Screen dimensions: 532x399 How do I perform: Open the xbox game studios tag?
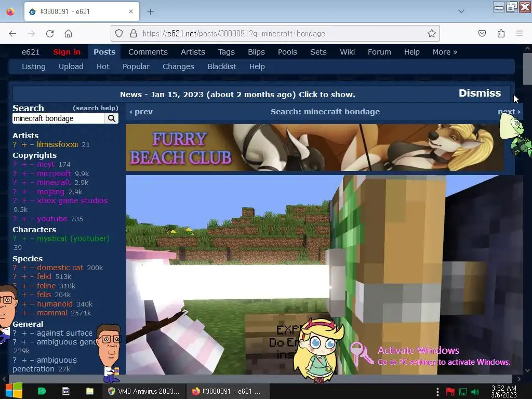pos(72,201)
